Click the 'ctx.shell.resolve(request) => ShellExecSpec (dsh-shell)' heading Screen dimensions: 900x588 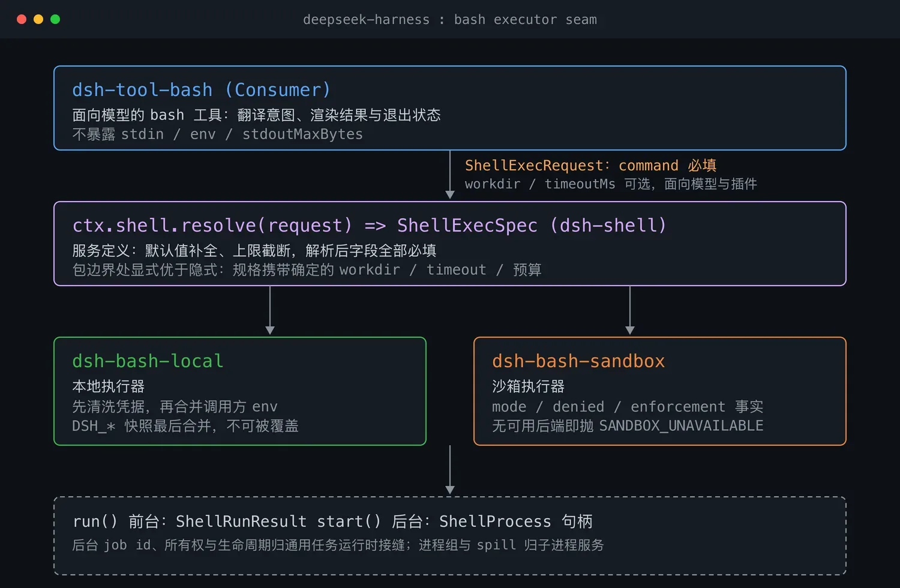[x=370, y=226]
